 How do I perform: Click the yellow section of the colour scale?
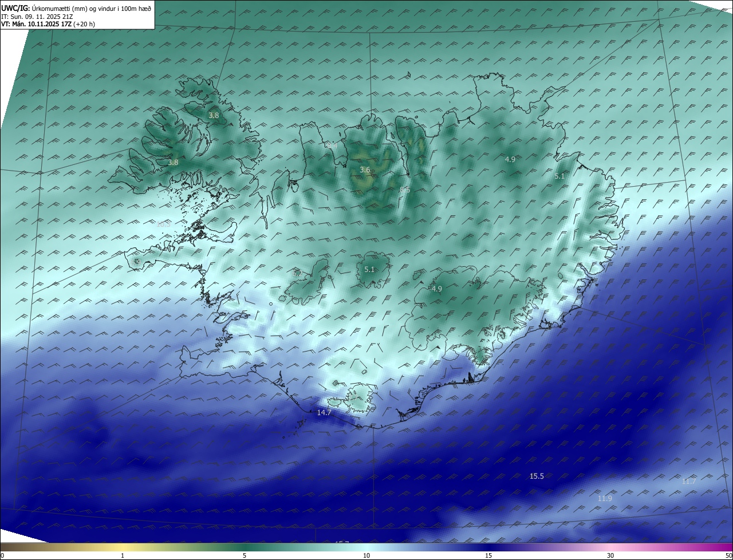click(x=123, y=547)
